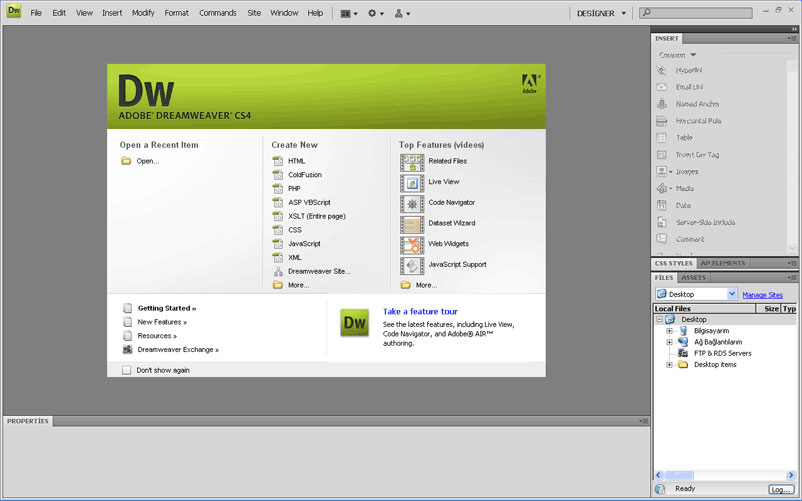Open the DESIGNER workspace dropdown

602,13
